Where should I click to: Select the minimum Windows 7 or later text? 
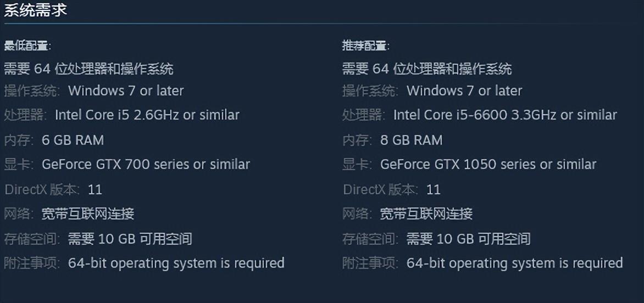point(126,91)
